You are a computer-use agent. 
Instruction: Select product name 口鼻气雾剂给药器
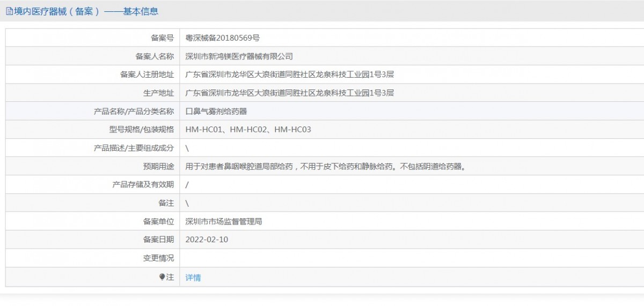point(216,111)
